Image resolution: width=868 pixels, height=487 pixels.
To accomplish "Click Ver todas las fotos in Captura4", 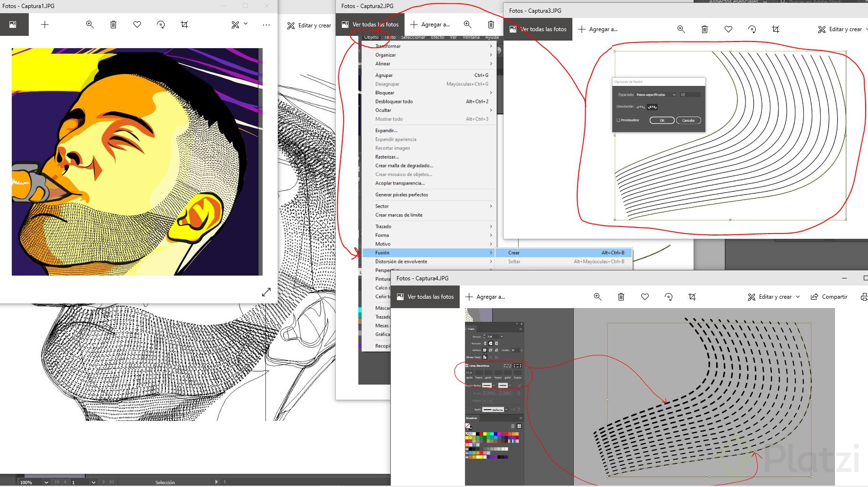I will tap(425, 297).
